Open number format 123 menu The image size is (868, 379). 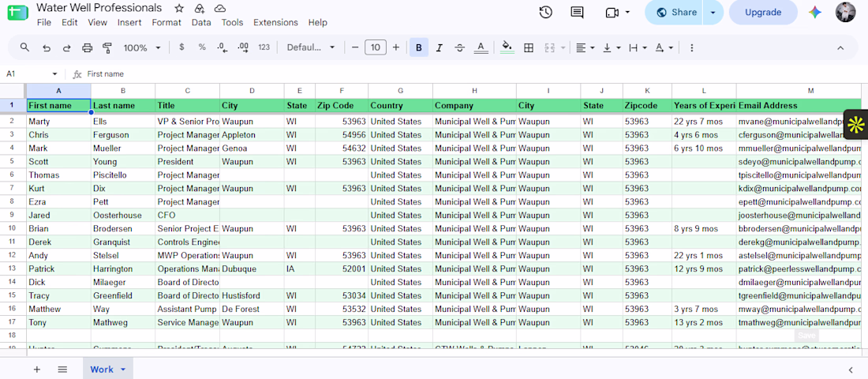click(x=264, y=47)
